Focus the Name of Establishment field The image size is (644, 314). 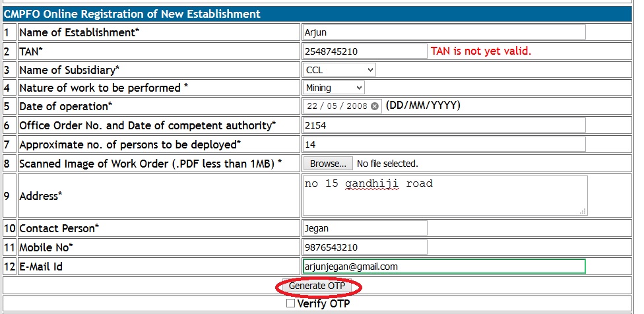coord(443,32)
